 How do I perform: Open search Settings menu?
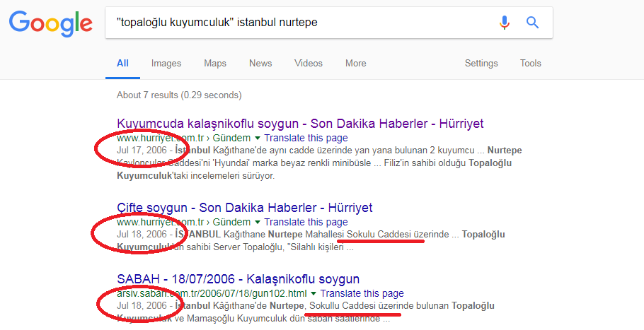point(481,63)
